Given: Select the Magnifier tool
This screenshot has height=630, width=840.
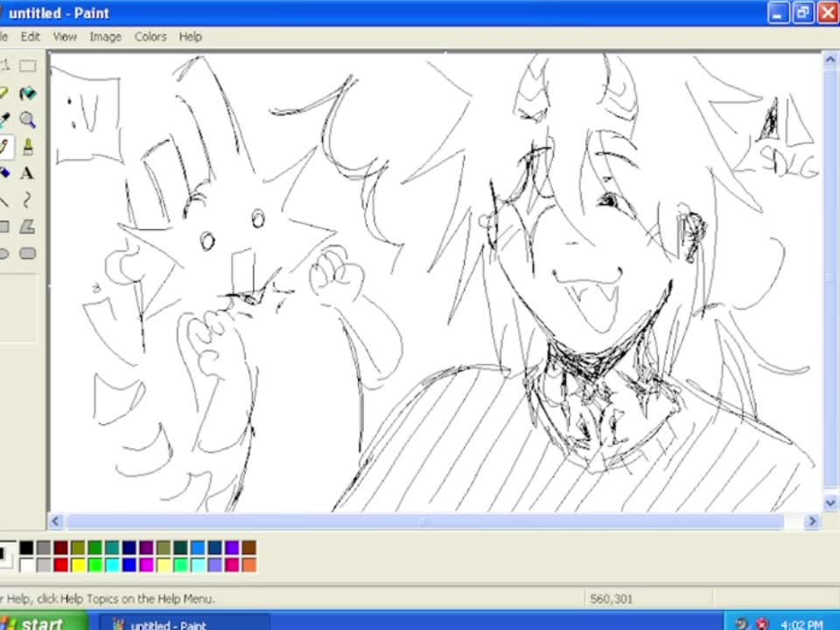Looking at the screenshot, I should 28,120.
